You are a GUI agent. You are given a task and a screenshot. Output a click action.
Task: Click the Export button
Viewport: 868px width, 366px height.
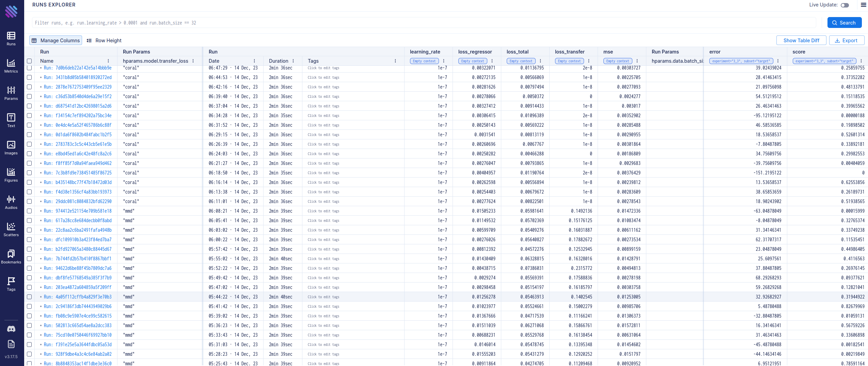846,41
